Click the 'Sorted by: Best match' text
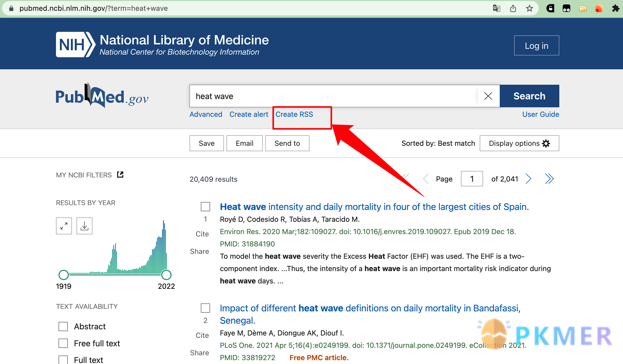Image resolution: width=623 pixels, height=364 pixels. 438,143
